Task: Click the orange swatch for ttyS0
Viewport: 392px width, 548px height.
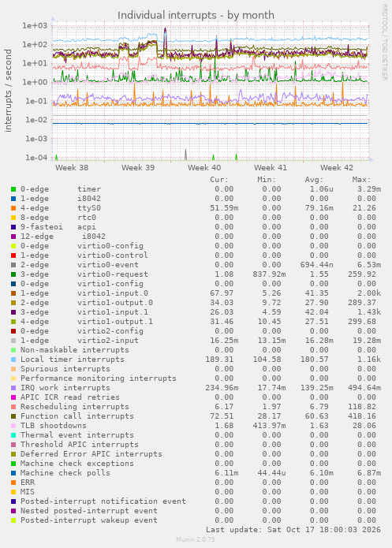Action: coord(13,208)
